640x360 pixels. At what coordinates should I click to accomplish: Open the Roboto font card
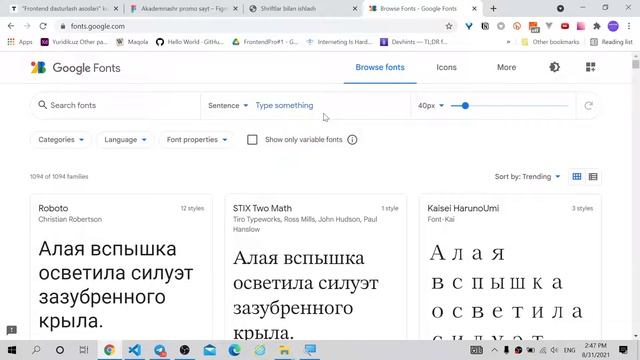pyautogui.click(x=121, y=267)
